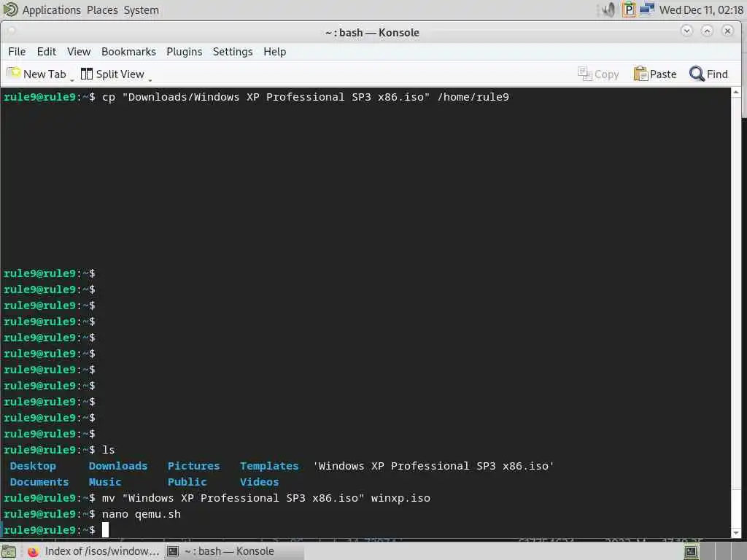Open the Places menu in top panel
The height and width of the screenshot is (560, 747).
(x=102, y=10)
